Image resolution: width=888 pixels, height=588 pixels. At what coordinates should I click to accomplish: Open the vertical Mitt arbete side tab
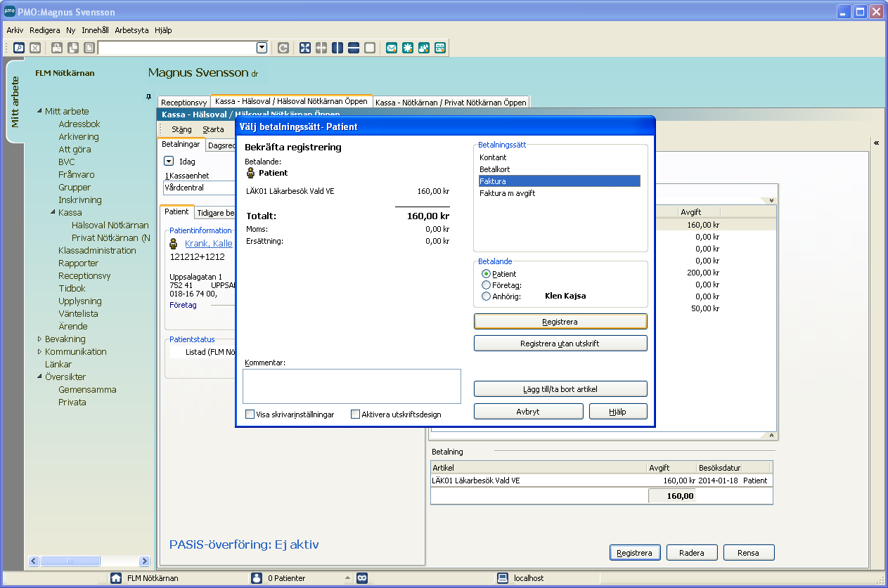(x=14, y=101)
